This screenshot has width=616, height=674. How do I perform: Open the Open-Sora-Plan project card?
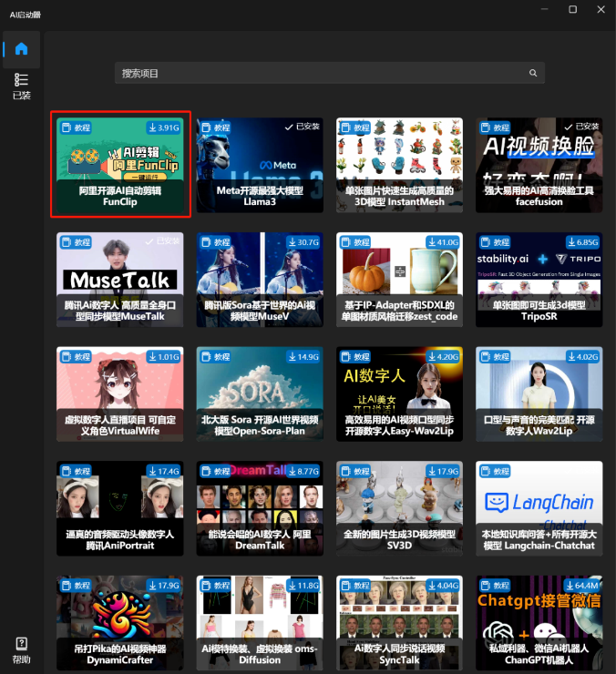click(x=260, y=394)
